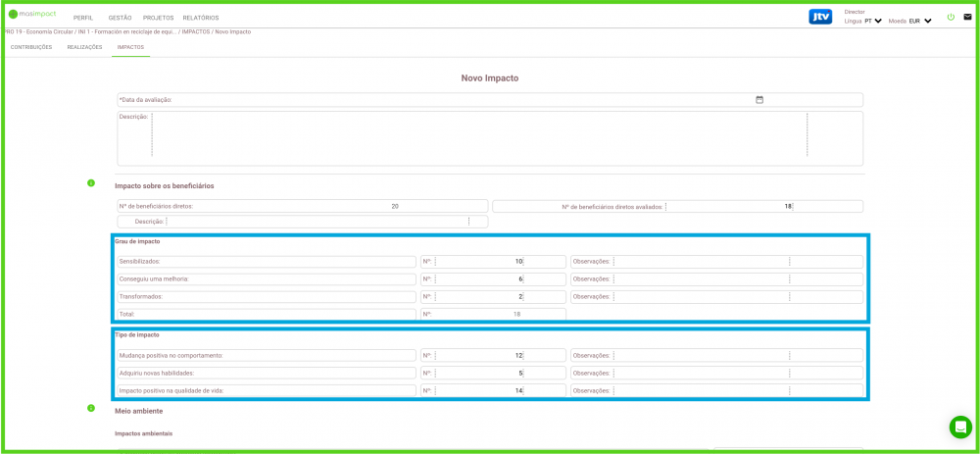
Task: Click the green power logout icon
Action: (951, 18)
